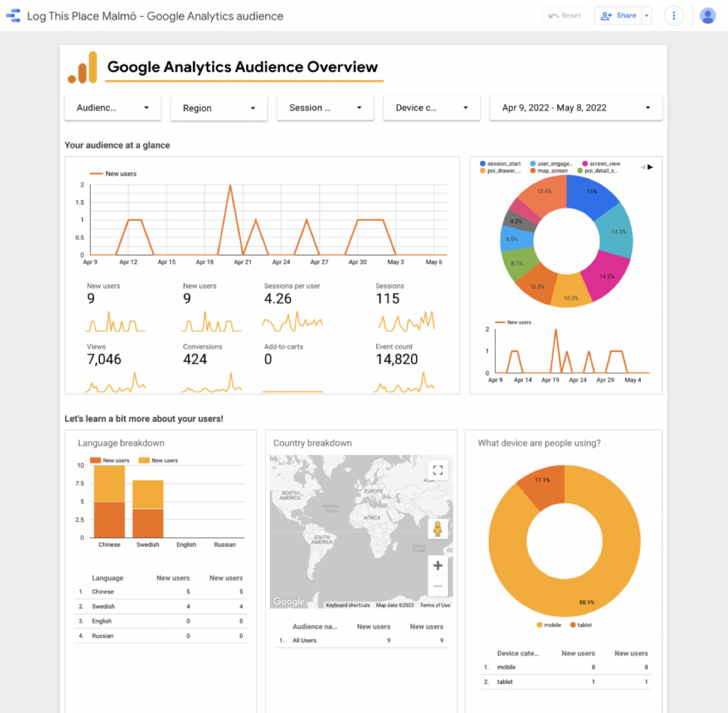Screen dimensions: 728x713
Task: Sort table by Language column header
Action: click(x=107, y=578)
